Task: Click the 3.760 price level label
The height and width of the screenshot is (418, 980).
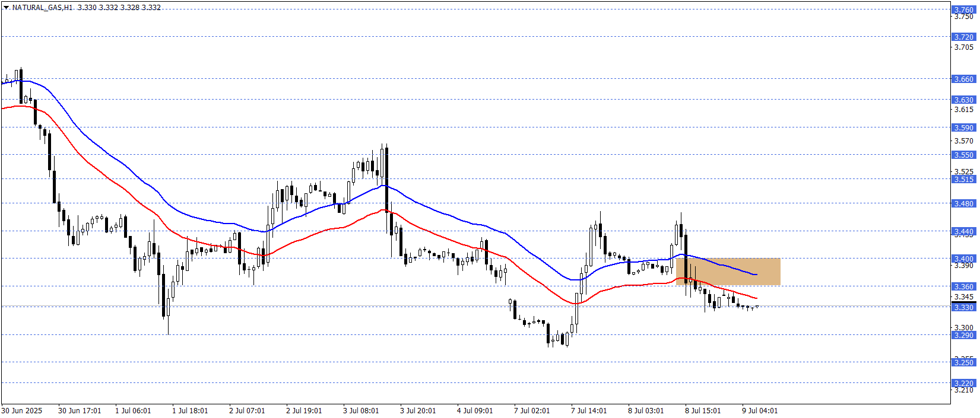Action: pyautogui.click(x=963, y=9)
